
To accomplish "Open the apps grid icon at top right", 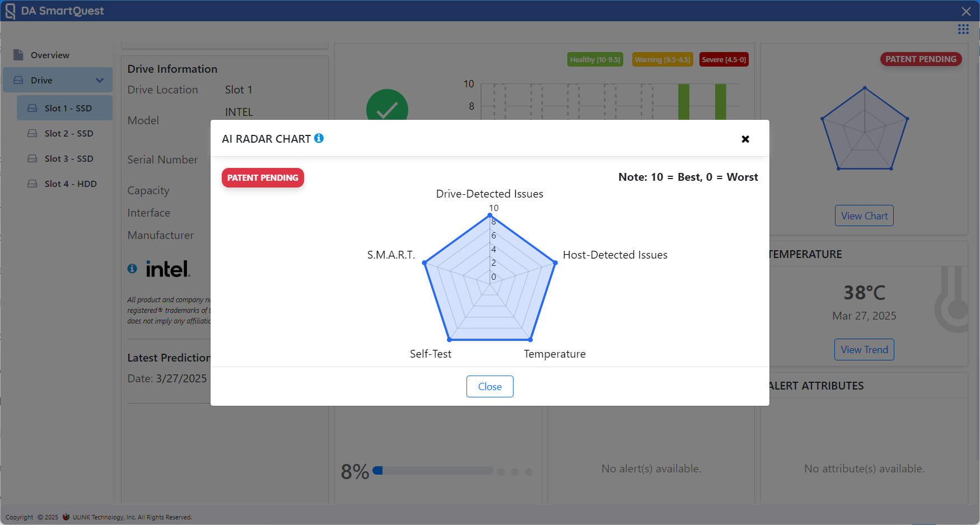I will 963,29.
